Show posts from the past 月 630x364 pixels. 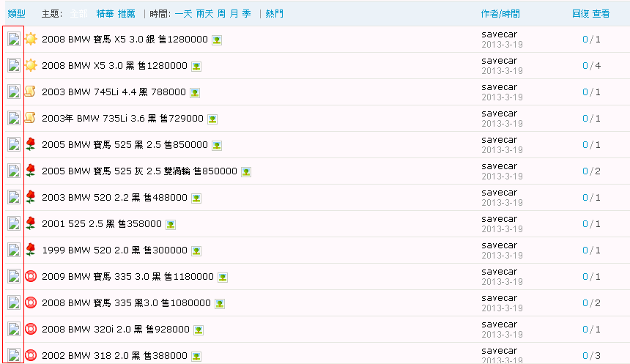(x=234, y=14)
